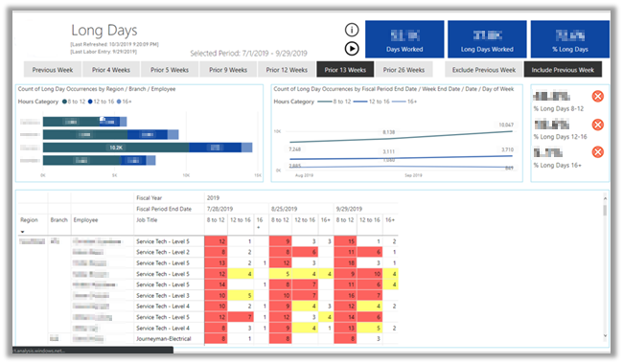Select the Prior 12 Weeks period
The width and height of the screenshot is (623, 364).
287,70
